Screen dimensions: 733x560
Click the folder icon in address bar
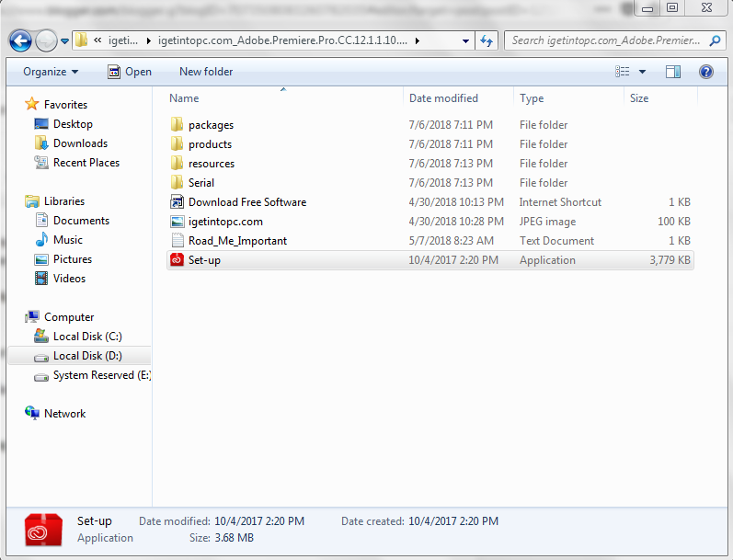[81, 40]
